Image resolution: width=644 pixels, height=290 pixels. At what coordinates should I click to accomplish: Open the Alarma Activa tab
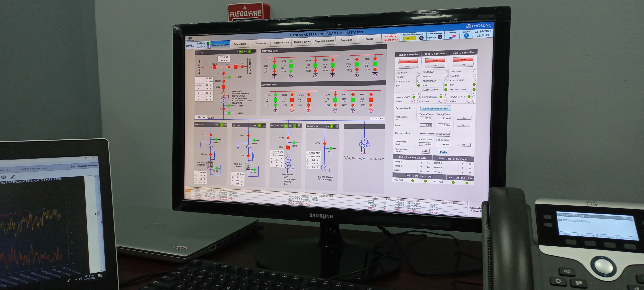[281, 42]
